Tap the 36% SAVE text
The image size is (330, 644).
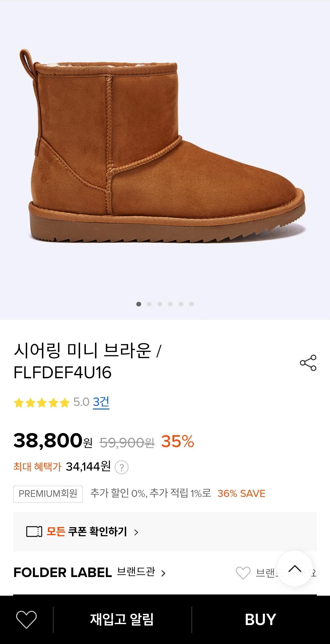tap(241, 494)
